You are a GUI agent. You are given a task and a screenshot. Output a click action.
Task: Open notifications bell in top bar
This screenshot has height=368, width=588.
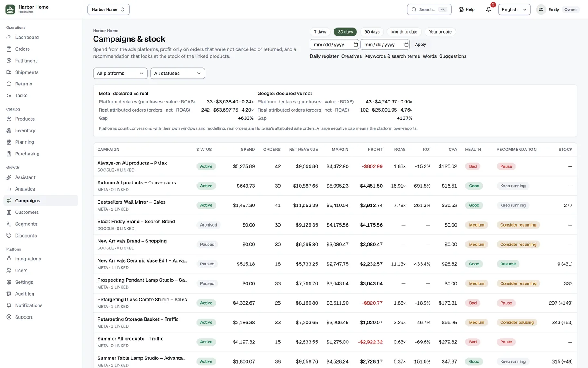(488, 9)
